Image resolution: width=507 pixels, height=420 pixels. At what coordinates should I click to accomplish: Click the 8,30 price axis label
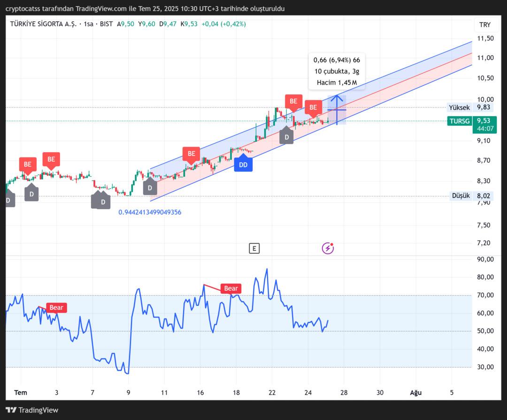pos(484,181)
